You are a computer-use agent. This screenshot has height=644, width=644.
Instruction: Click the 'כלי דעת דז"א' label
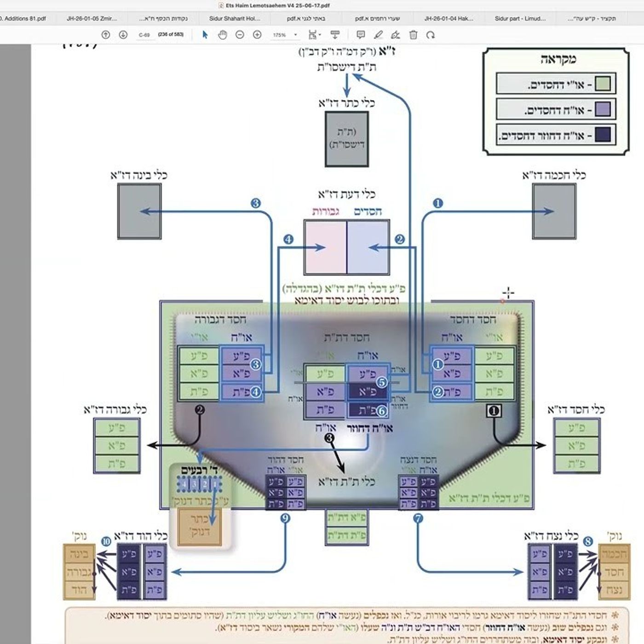click(346, 194)
